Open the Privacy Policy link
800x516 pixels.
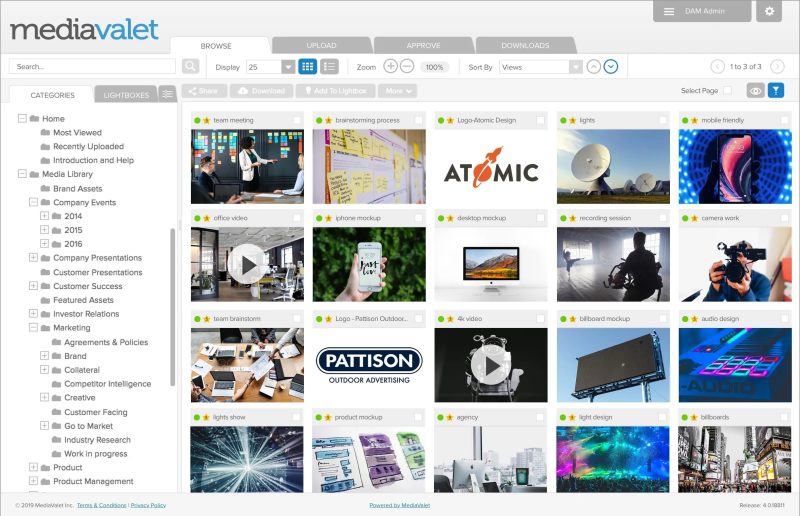tap(148, 505)
